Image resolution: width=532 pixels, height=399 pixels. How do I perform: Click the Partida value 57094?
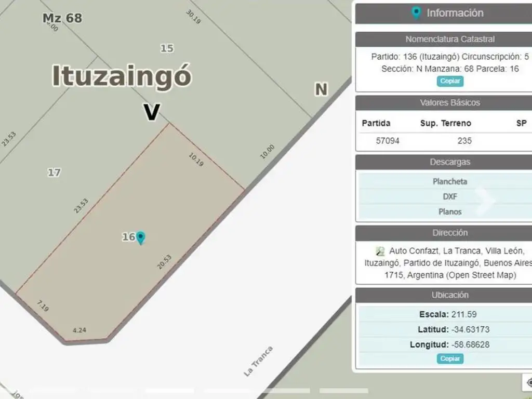click(388, 140)
